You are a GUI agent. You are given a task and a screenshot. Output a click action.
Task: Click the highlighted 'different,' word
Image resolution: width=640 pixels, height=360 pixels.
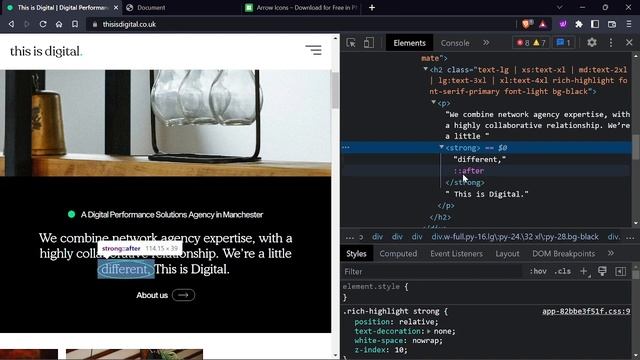click(x=126, y=269)
